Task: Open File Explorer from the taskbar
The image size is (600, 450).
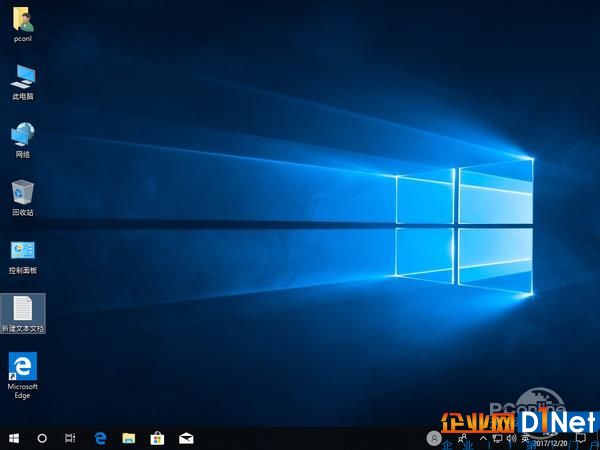Action: click(129, 438)
